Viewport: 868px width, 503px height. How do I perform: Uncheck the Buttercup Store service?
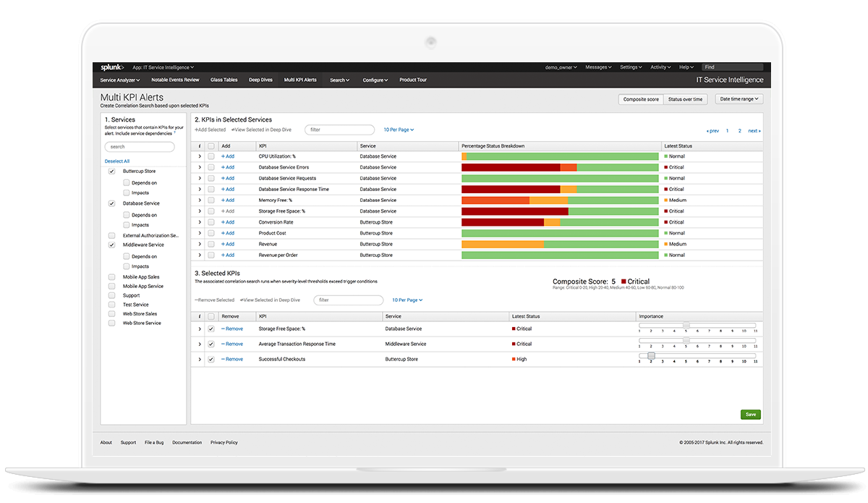click(111, 172)
